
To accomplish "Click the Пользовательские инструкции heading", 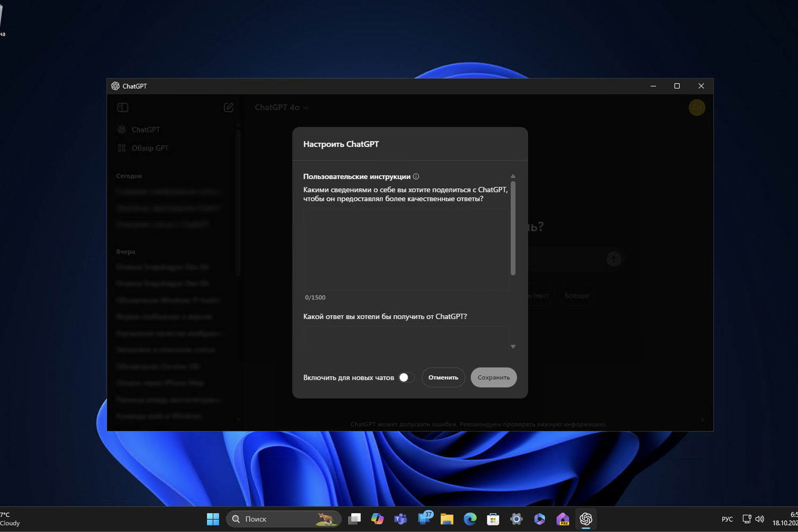I will [x=357, y=177].
